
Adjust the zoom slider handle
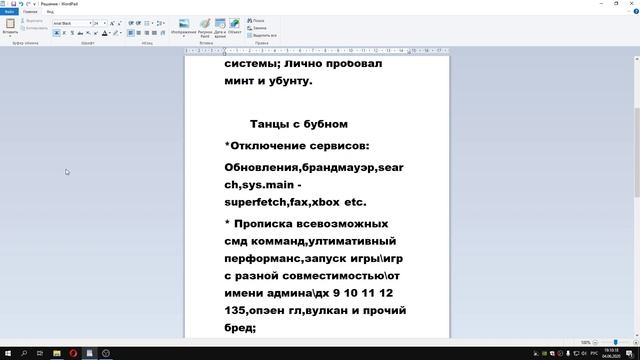tap(616, 342)
